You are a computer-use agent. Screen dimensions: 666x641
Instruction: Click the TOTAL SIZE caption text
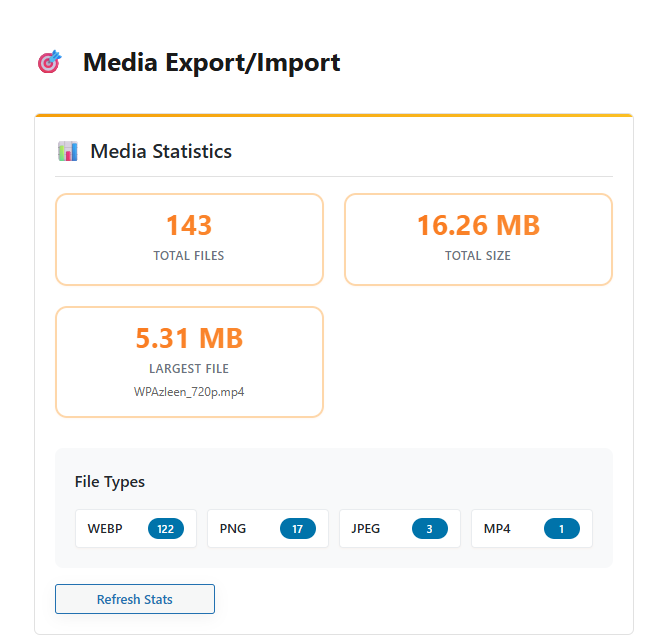(478, 256)
